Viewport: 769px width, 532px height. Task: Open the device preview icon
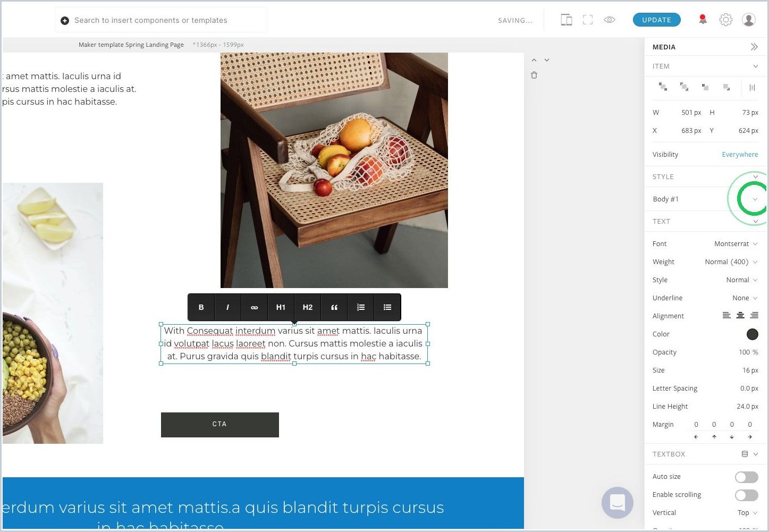click(567, 20)
